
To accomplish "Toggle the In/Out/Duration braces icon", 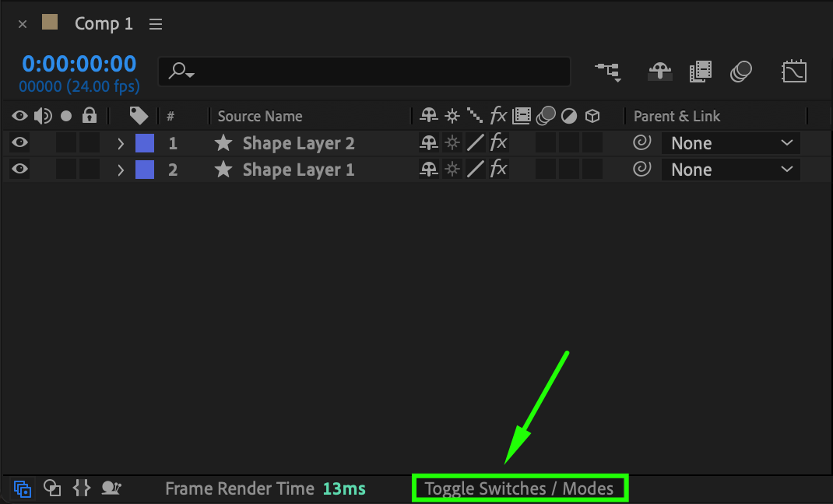I will point(82,488).
